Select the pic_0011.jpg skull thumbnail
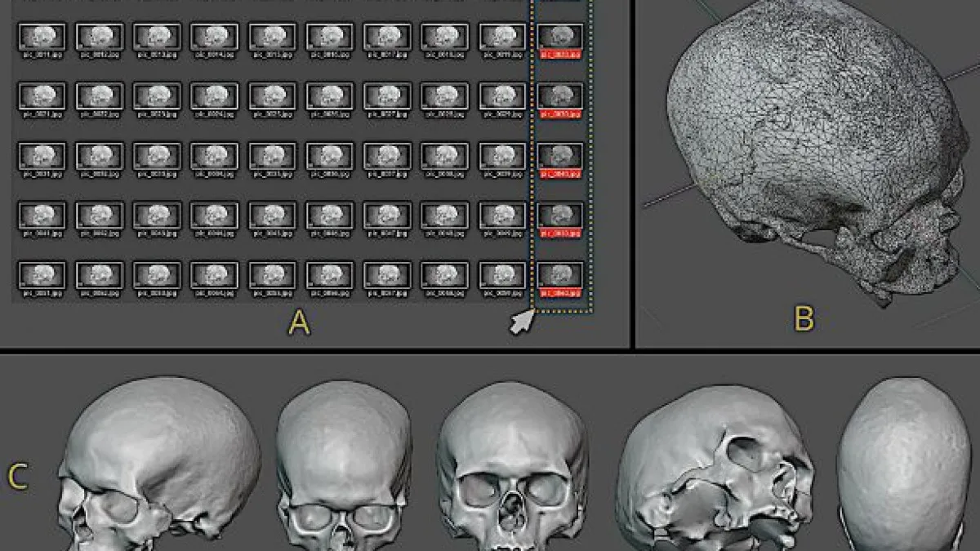The image size is (980, 551). (42, 37)
